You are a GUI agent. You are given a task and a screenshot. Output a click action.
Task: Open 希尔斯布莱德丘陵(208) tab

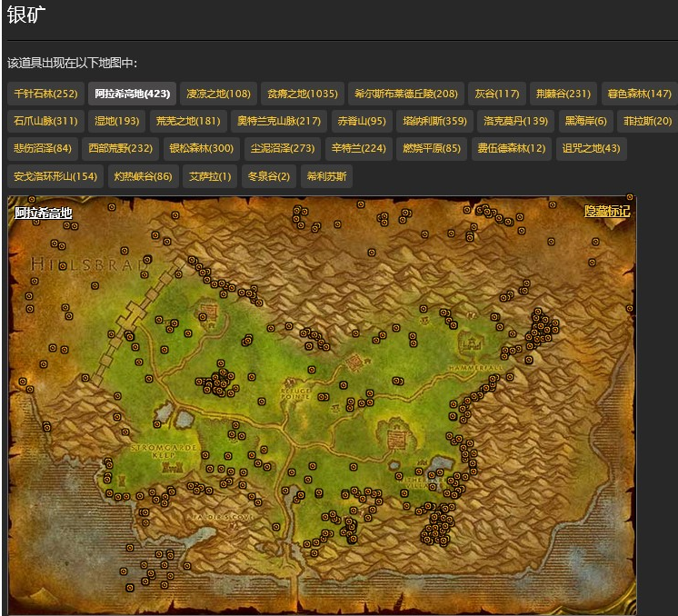point(406,94)
